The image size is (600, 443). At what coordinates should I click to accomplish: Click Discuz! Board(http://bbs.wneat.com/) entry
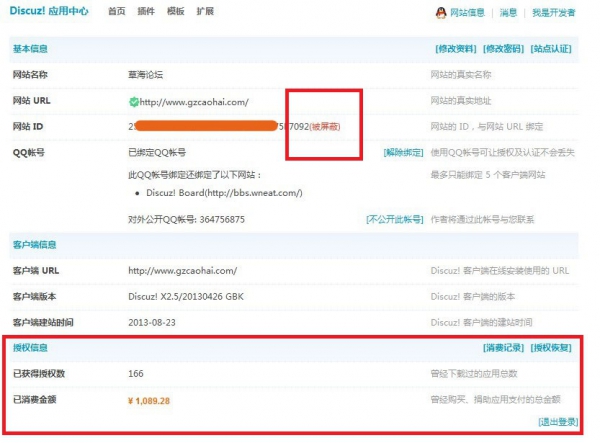pyautogui.click(x=224, y=193)
